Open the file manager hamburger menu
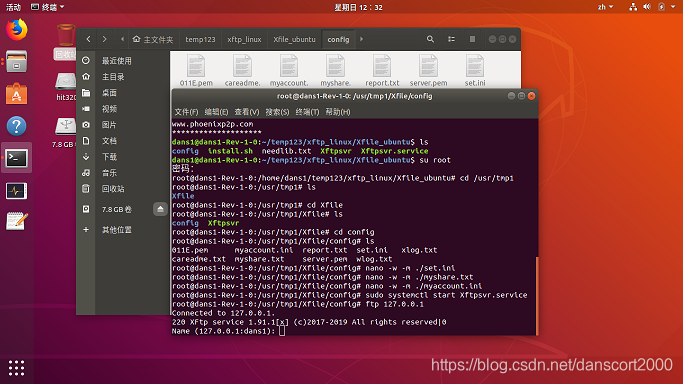The height and width of the screenshot is (384, 683). coord(472,39)
